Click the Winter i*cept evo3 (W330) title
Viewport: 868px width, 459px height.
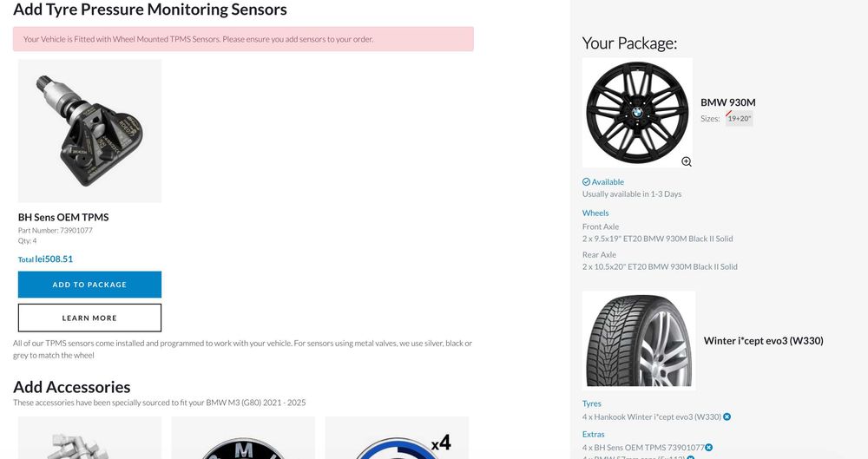pyautogui.click(x=763, y=341)
